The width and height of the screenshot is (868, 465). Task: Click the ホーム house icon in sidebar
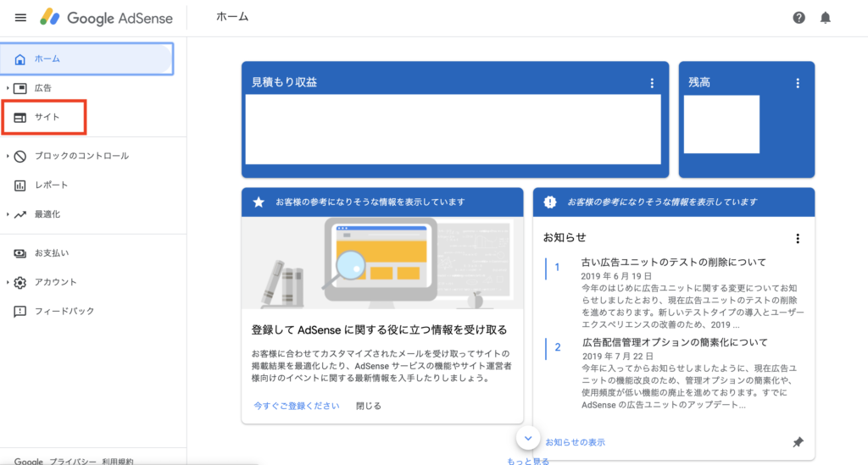point(20,59)
